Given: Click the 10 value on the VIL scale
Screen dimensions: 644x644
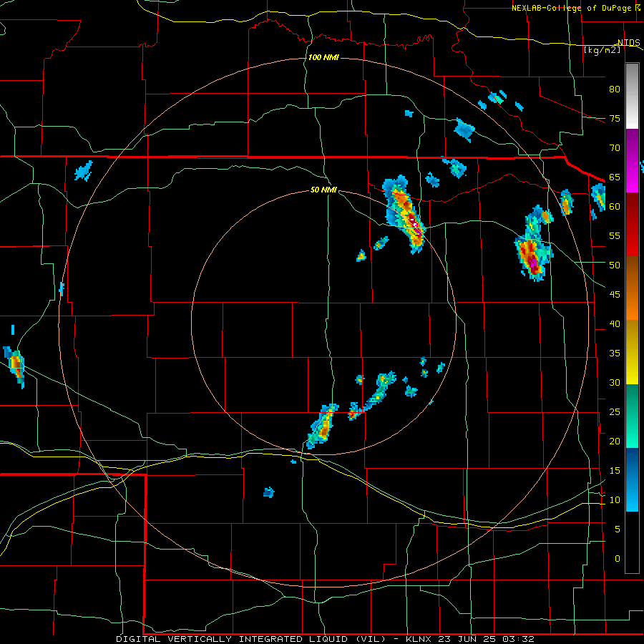Looking at the screenshot, I should (x=615, y=500).
